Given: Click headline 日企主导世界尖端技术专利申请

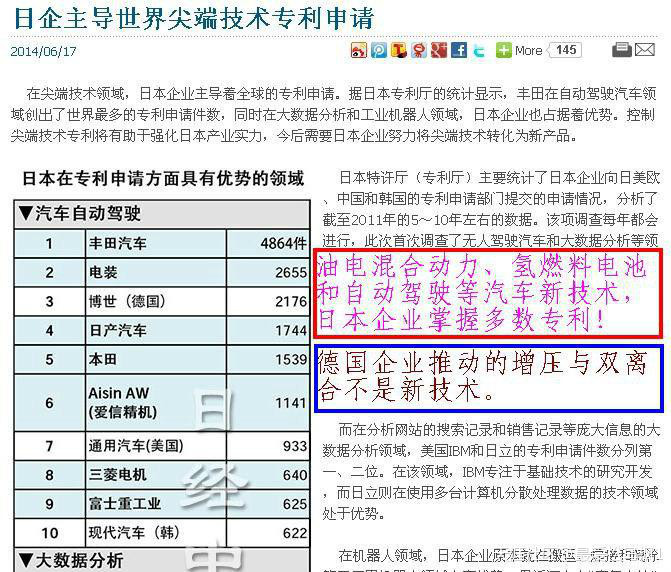Looking at the screenshot, I should (x=194, y=18).
